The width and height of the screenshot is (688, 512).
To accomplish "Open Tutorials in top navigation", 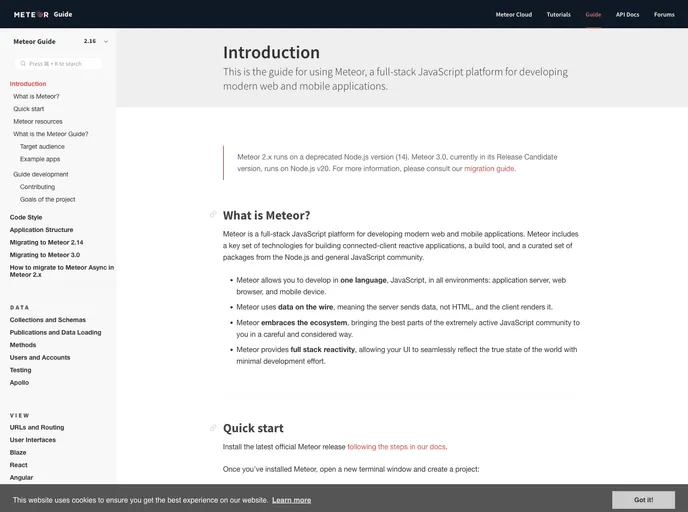I will [559, 14].
